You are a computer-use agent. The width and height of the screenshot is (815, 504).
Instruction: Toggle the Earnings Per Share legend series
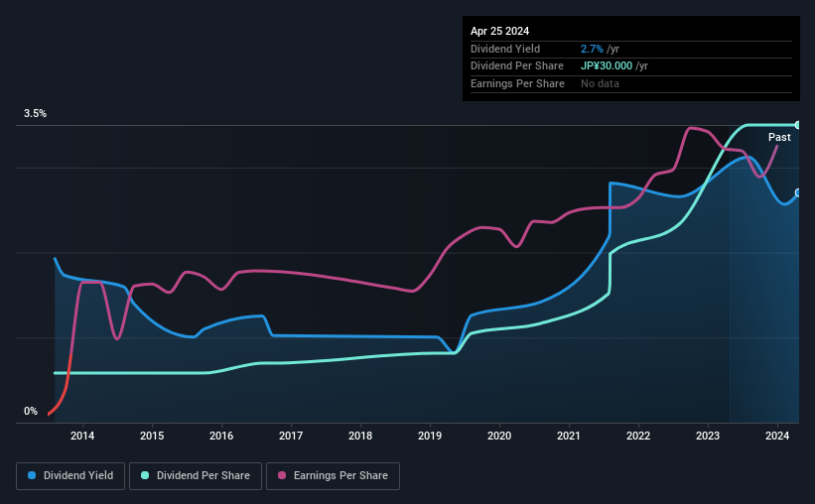pos(333,476)
